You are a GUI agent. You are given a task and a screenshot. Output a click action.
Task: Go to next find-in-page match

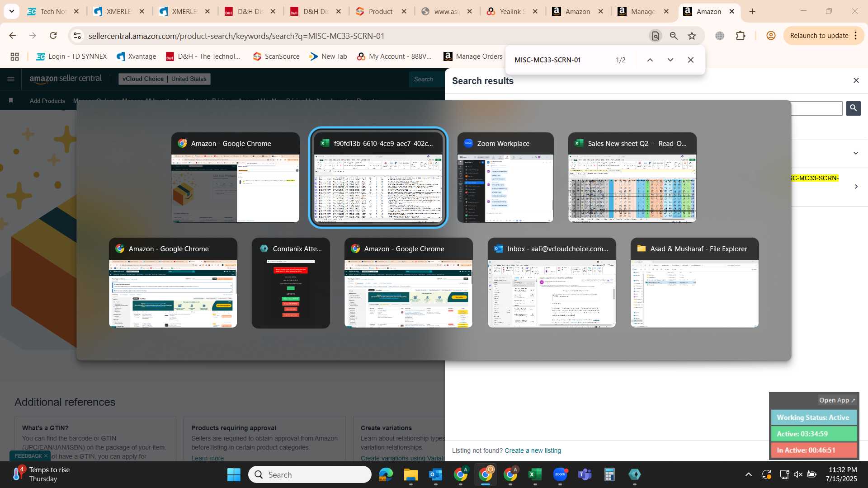(670, 60)
